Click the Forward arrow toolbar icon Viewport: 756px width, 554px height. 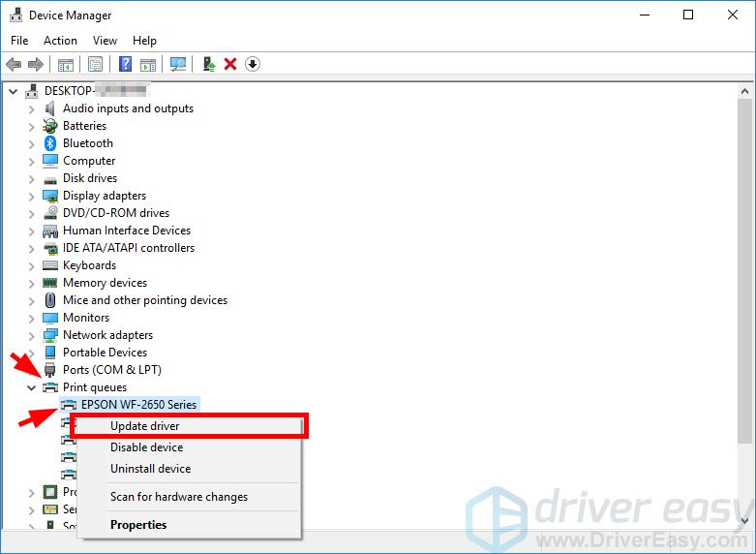(x=36, y=64)
